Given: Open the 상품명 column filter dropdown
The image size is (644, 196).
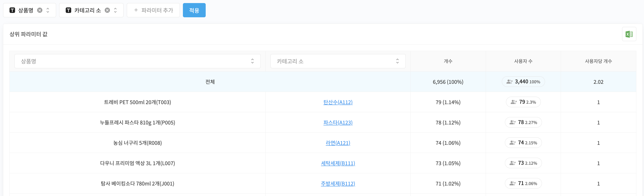Looking at the screenshot, I should (138, 61).
